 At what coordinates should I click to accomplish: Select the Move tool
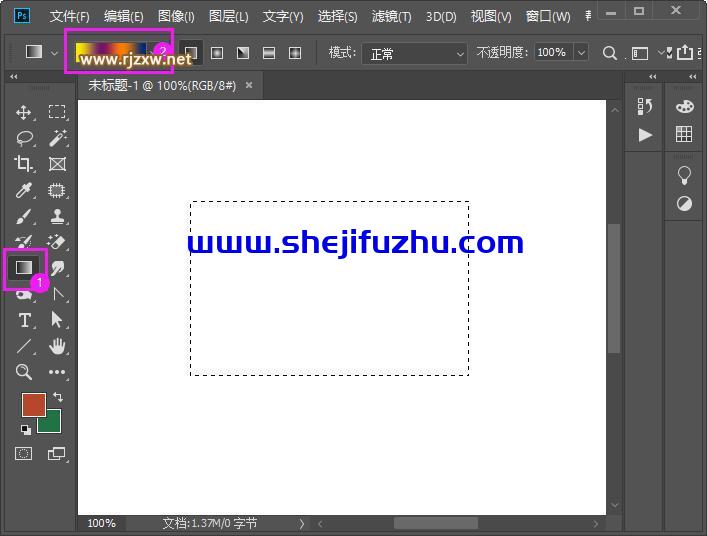click(x=23, y=112)
